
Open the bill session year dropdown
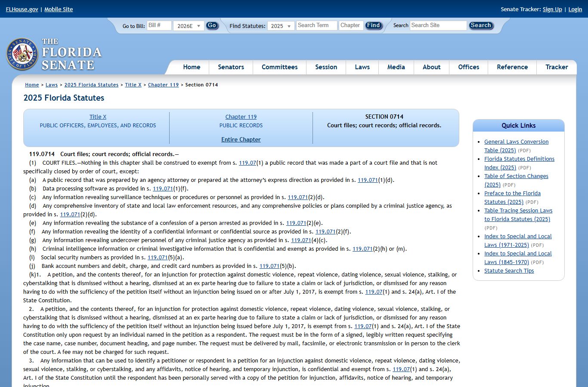click(x=189, y=26)
